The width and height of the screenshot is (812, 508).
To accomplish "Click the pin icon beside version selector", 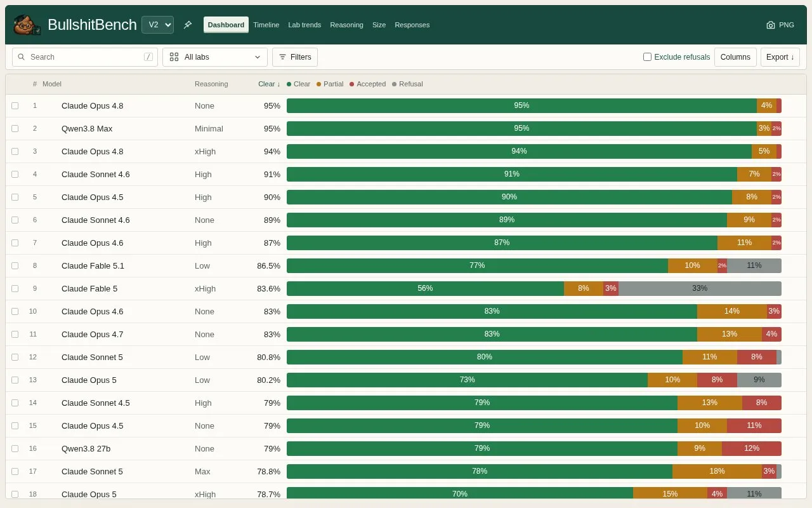I will pyautogui.click(x=188, y=25).
